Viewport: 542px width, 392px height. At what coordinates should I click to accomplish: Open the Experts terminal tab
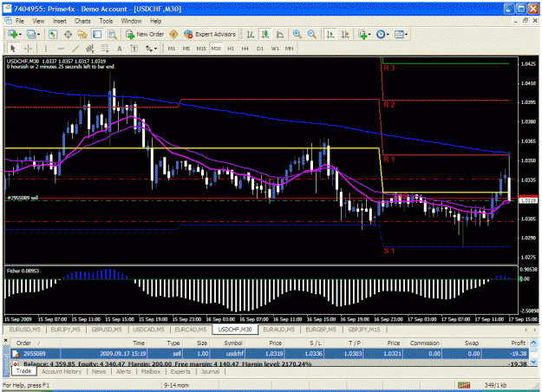[180, 371]
